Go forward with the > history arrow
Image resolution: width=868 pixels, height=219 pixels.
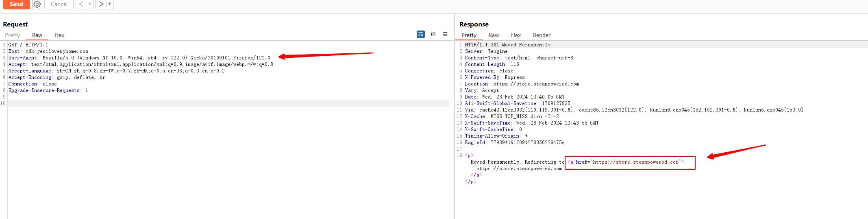(101, 4)
